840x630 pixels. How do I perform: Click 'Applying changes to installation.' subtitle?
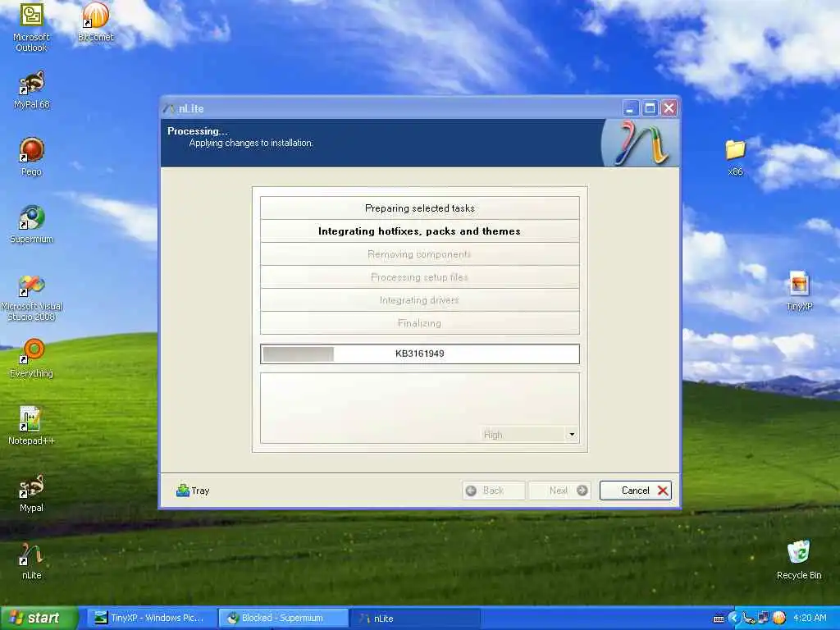(x=251, y=143)
